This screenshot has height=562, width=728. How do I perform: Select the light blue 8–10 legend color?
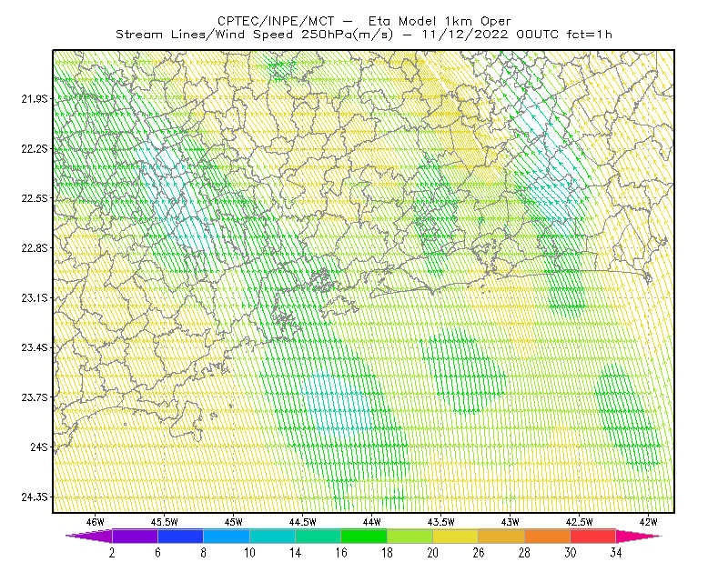[x=227, y=536]
